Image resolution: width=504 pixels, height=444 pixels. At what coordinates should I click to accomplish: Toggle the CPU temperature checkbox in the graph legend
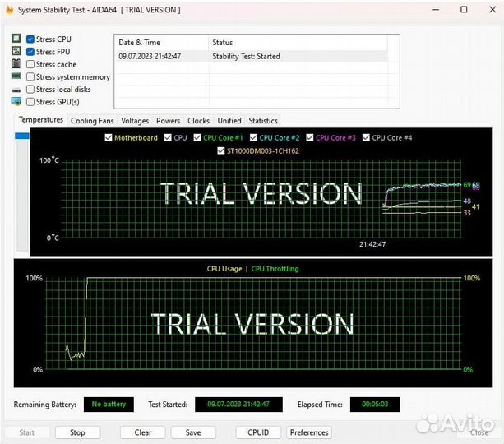168,137
